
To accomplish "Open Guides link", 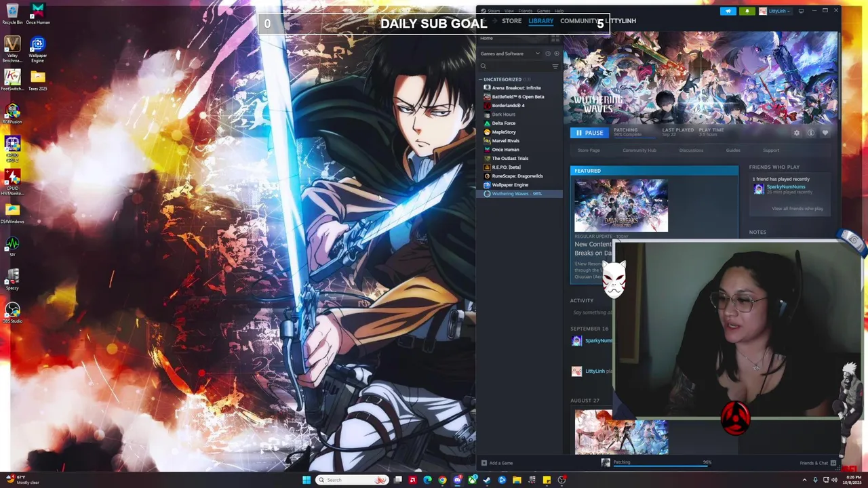I will 733,150.
